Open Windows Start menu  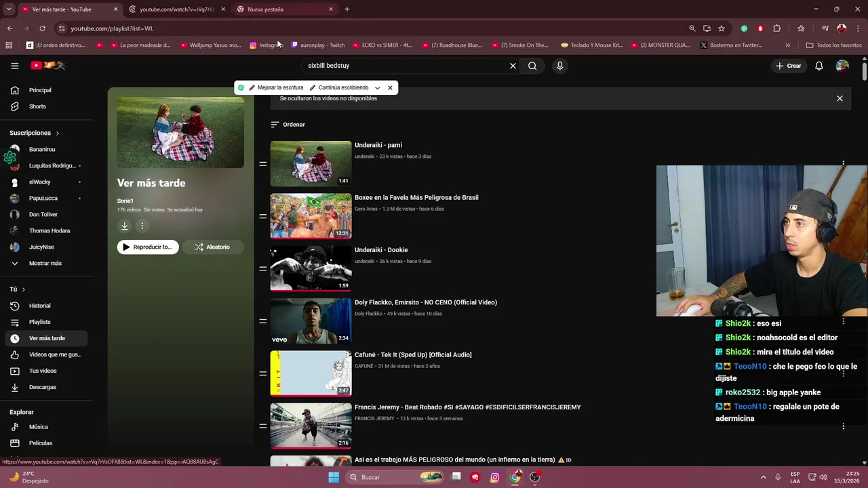[x=334, y=477]
